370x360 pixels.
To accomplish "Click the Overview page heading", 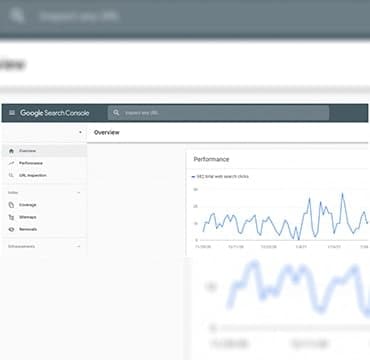I will 107,132.
